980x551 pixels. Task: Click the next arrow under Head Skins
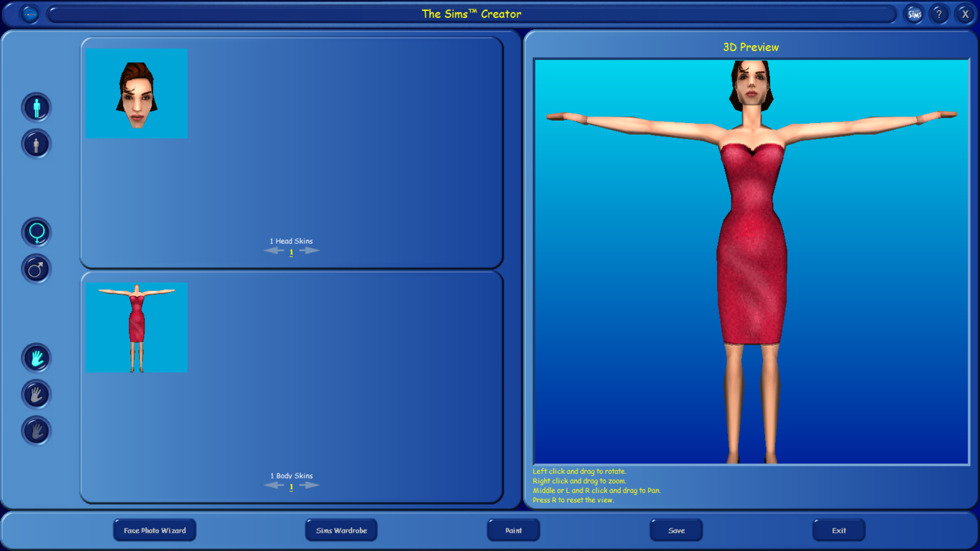[309, 250]
